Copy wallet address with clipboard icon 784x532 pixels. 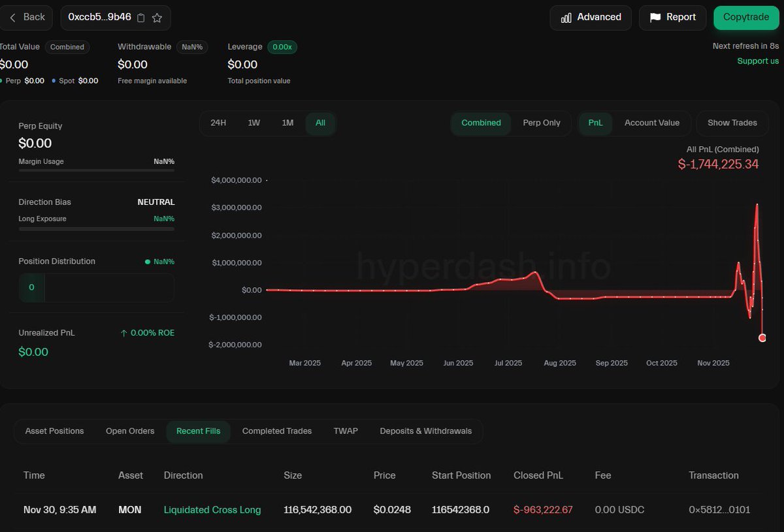pyautogui.click(x=141, y=18)
